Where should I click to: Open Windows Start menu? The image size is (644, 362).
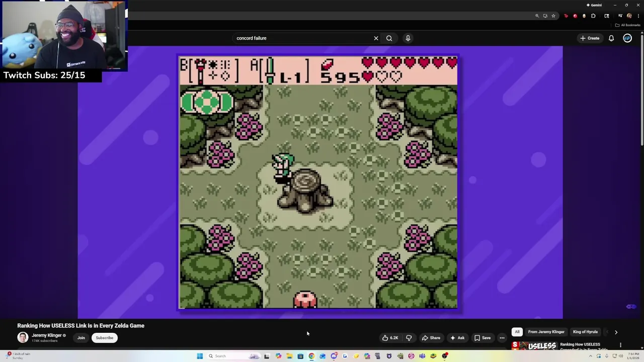[x=200, y=356]
